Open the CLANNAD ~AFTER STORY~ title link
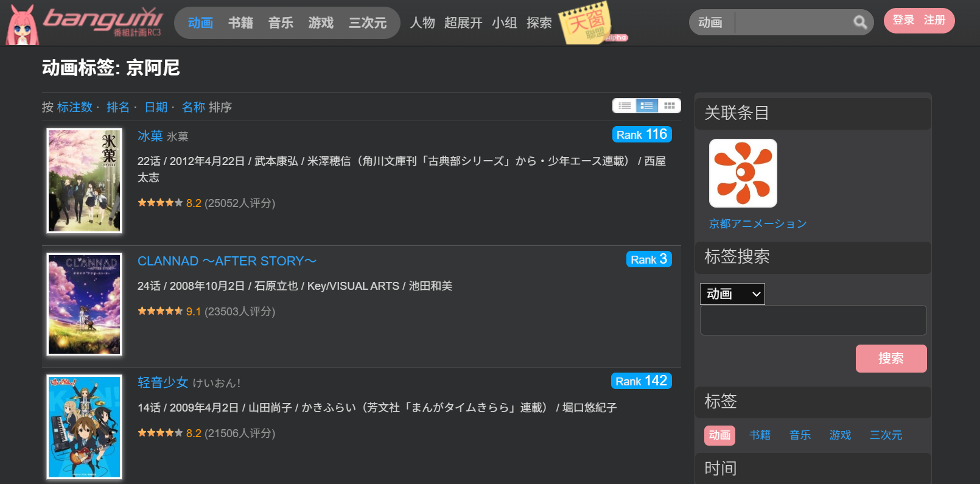 pyautogui.click(x=227, y=261)
